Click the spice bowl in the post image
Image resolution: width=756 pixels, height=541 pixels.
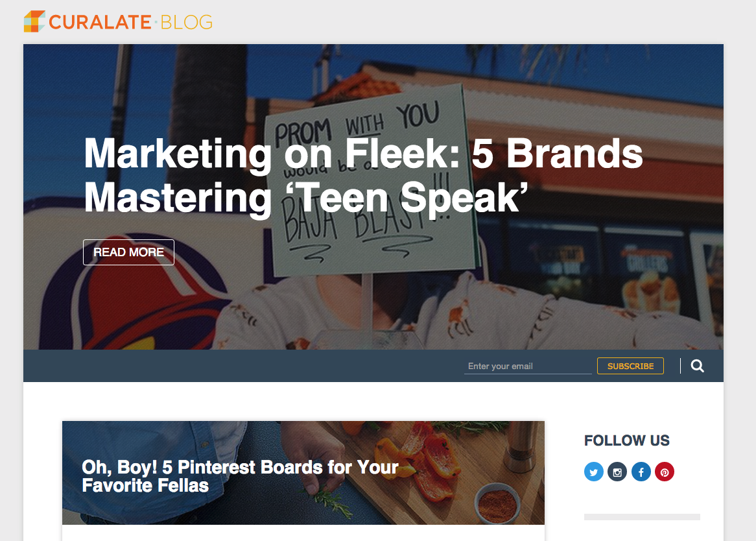pos(496,499)
